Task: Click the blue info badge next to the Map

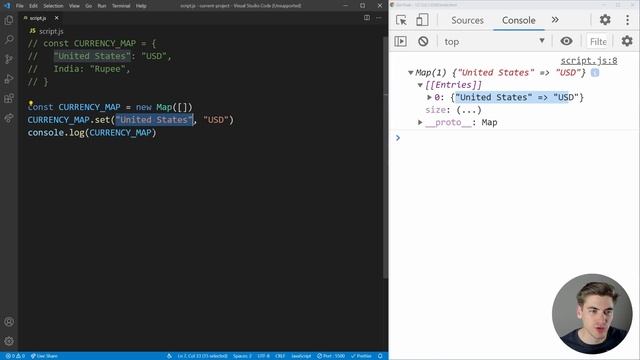Action: (x=595, y=73)
